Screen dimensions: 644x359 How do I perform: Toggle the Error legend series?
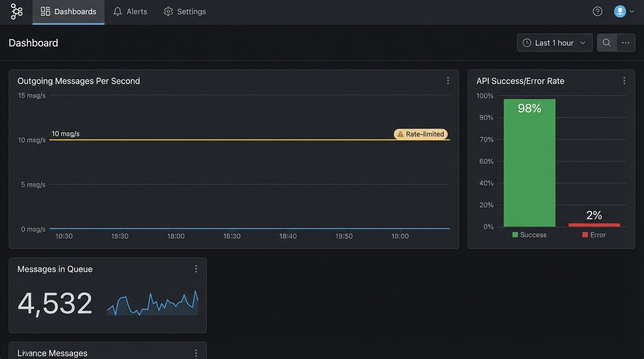click(x=594, y=235)
